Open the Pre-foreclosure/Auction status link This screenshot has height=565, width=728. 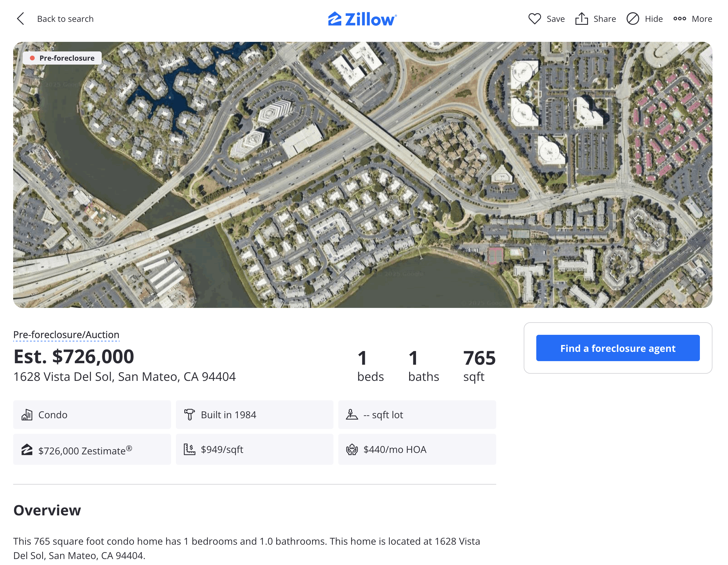coord(66,335)
